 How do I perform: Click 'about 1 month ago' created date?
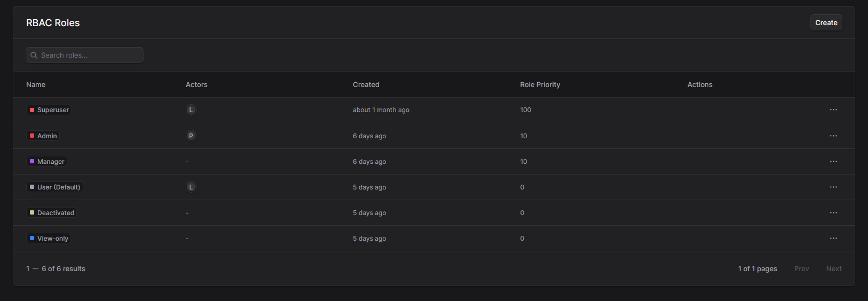click(381, 110)
